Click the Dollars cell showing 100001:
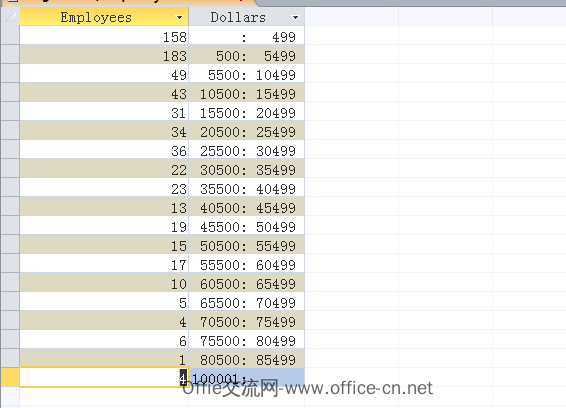Image resolution: width=566 pixels, height=408 pixels. 247,377
